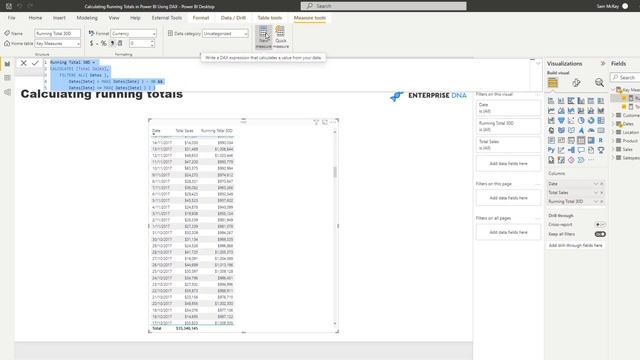
Task: Choose the ribbon chart visual
Action: click(601, 111)
